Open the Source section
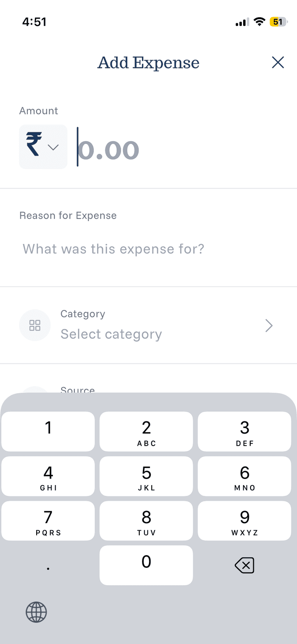This screenshot has height=644, width=297. click(x=77, y=389)
